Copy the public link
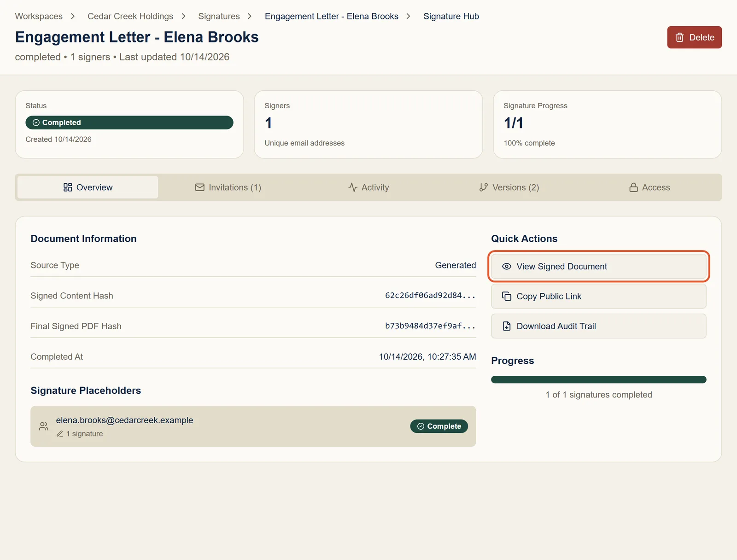Viewport: 737px width, 560px height. coord(598,296)
